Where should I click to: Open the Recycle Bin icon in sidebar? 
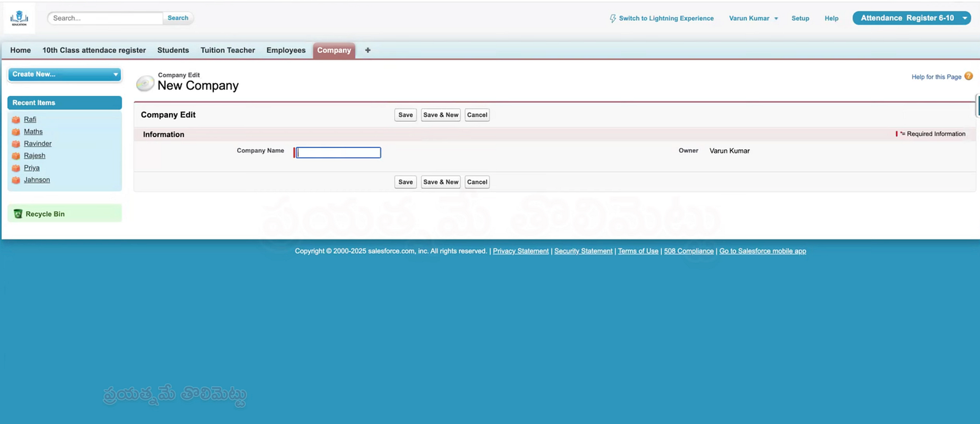18,214
